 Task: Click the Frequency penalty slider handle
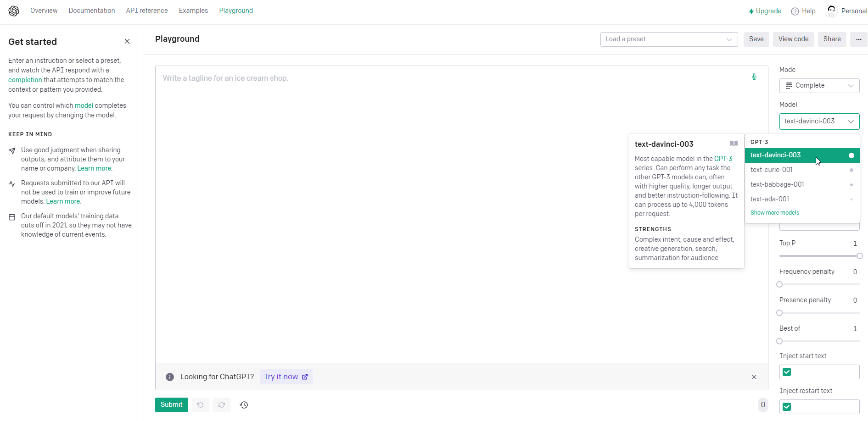tap(779, 284)
